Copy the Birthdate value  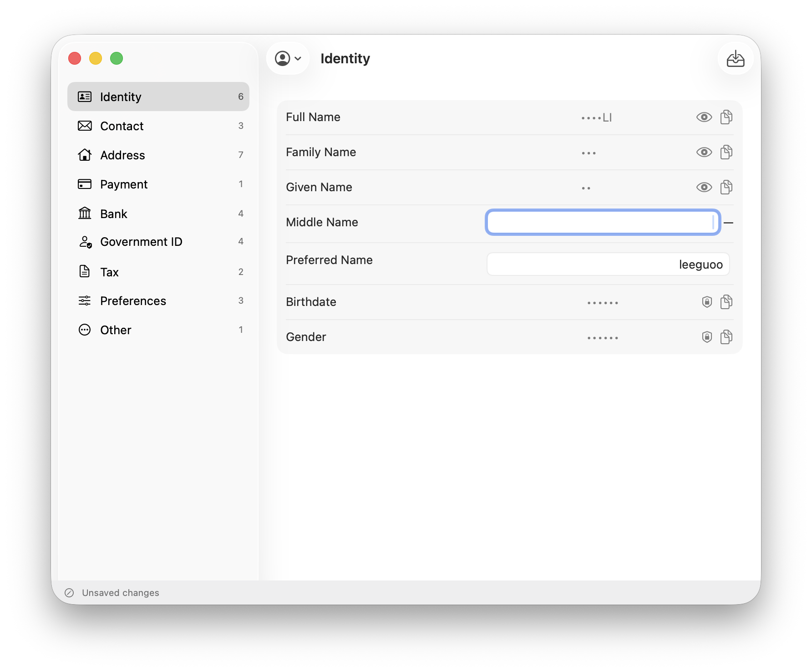[x=726, y=302]
